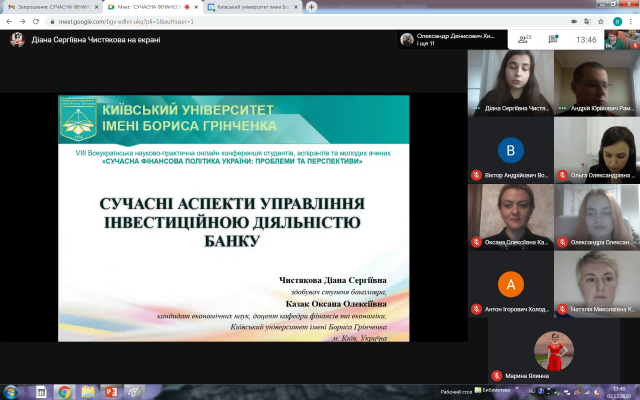Click the muted mic icon on Оксана Олексіївна's tile

click(477, 243)
